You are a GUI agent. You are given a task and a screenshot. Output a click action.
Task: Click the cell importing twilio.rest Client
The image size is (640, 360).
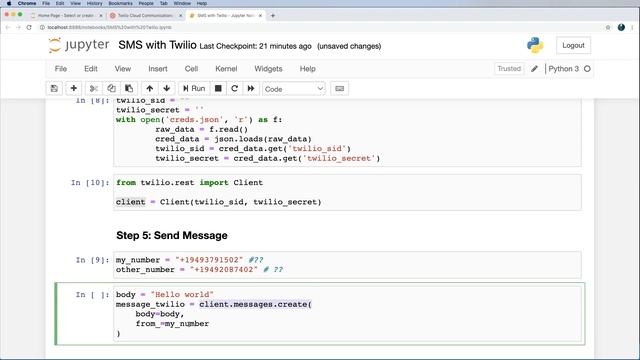(x=347, y=192)
